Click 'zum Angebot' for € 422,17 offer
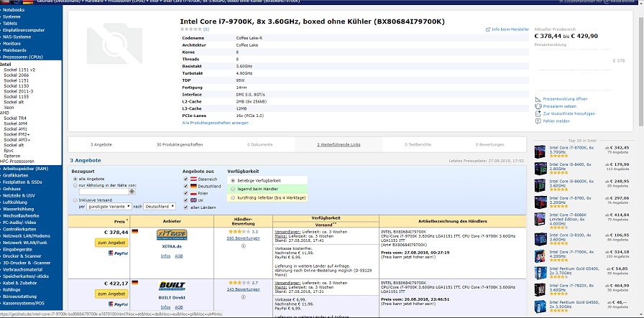The height and width of the screenshot is (318, 644). (x=111, y=294)
